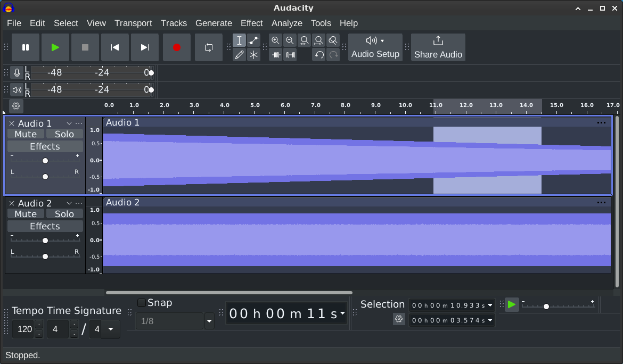Open the Analyze menu
This screenshot has width=623, height=364.
[286, 23]
